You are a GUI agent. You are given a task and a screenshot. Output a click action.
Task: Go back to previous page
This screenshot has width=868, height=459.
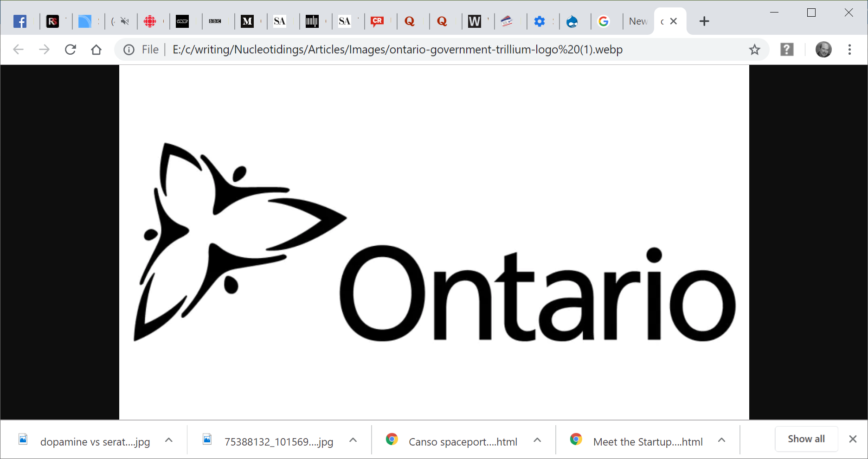click(x=18, y=50)
